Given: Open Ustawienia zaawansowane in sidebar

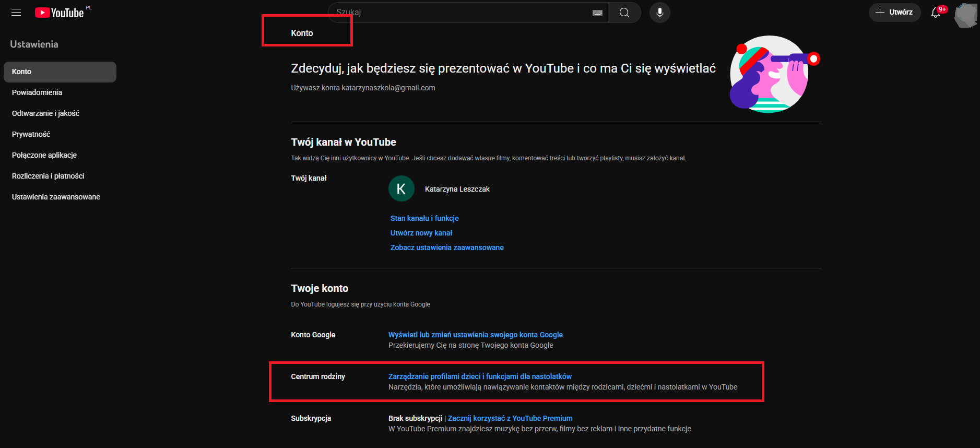Looking at the screenshot, I should [56, 197].
